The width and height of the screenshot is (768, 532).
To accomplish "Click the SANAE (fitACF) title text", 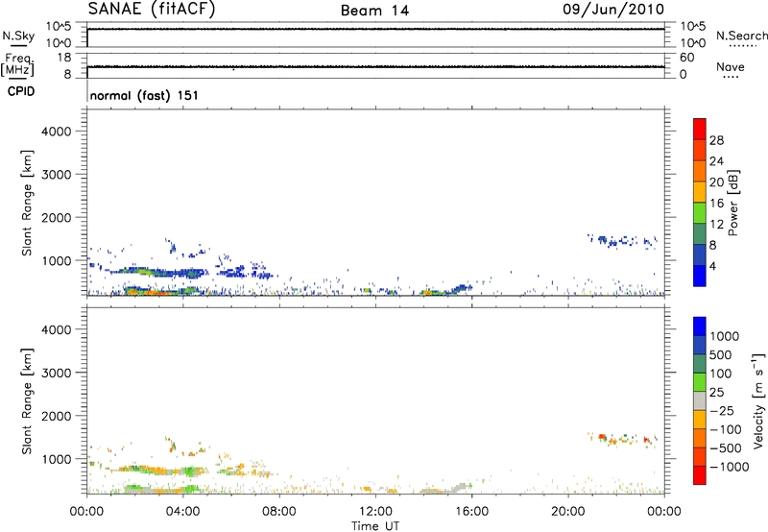I will 152,10.
